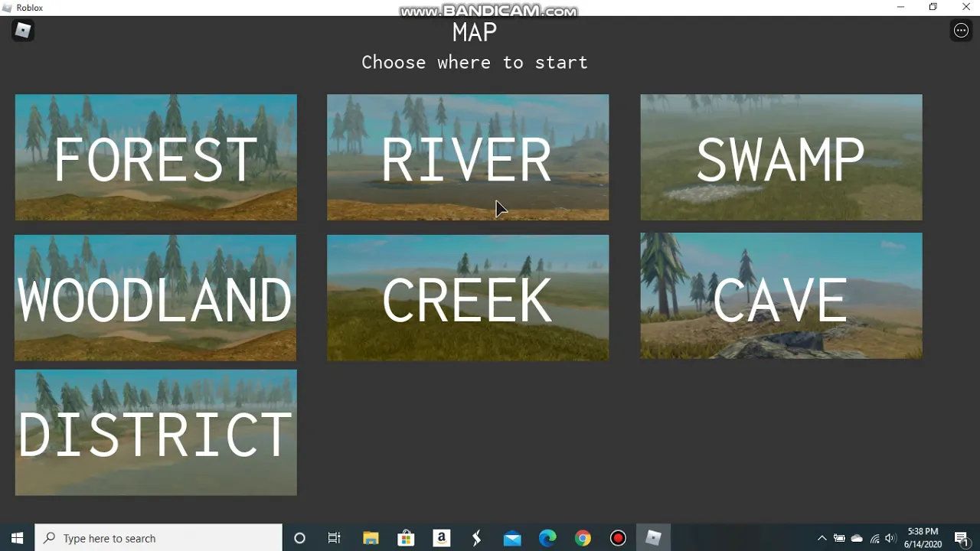Show hidden system tray icons
Image resolution: width=980 pixels, height=551 pixels.
click(822, 538)
